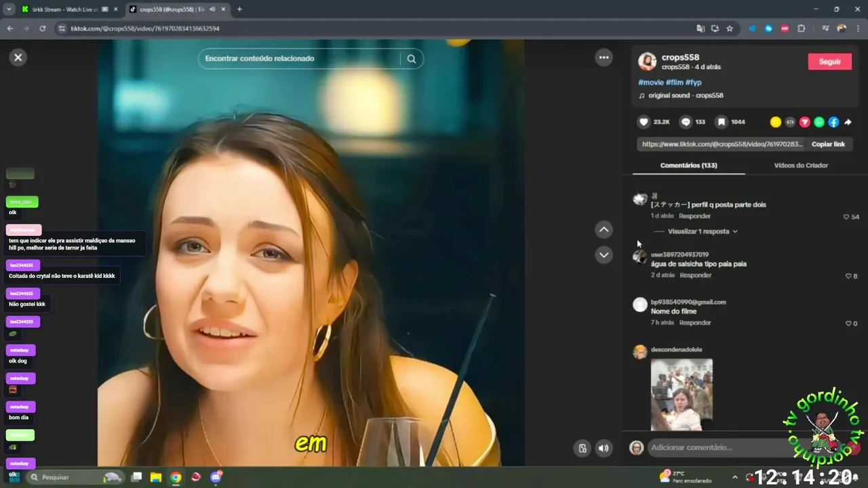Switch to the Vídeos do Criador tab
Screen dimensions: 868x488
point(801,165)
